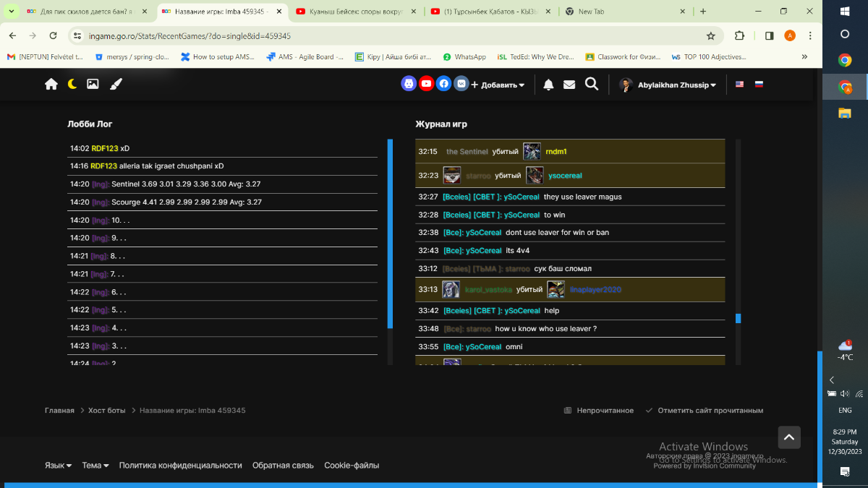Expand the Добавить dropdown
Screen dimensions: 868x488
[x=498, y=85]
